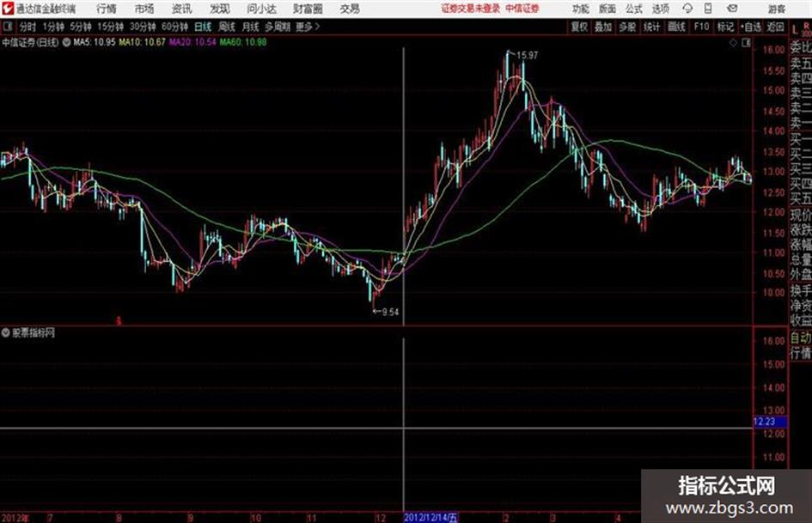Click the 多股 multi-stock toolbar button

coord(627,27)
